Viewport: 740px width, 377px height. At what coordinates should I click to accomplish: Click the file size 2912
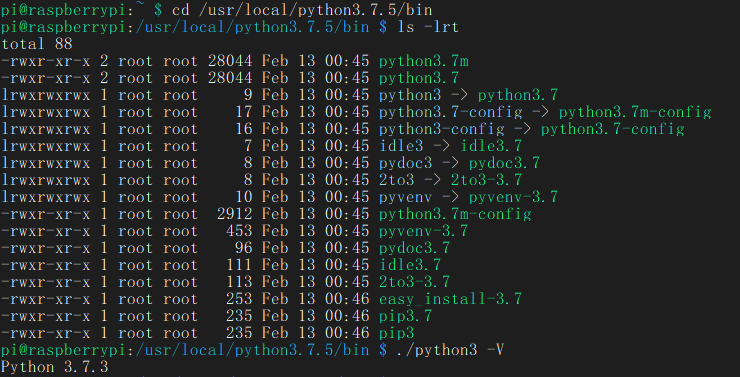[235, 214]
